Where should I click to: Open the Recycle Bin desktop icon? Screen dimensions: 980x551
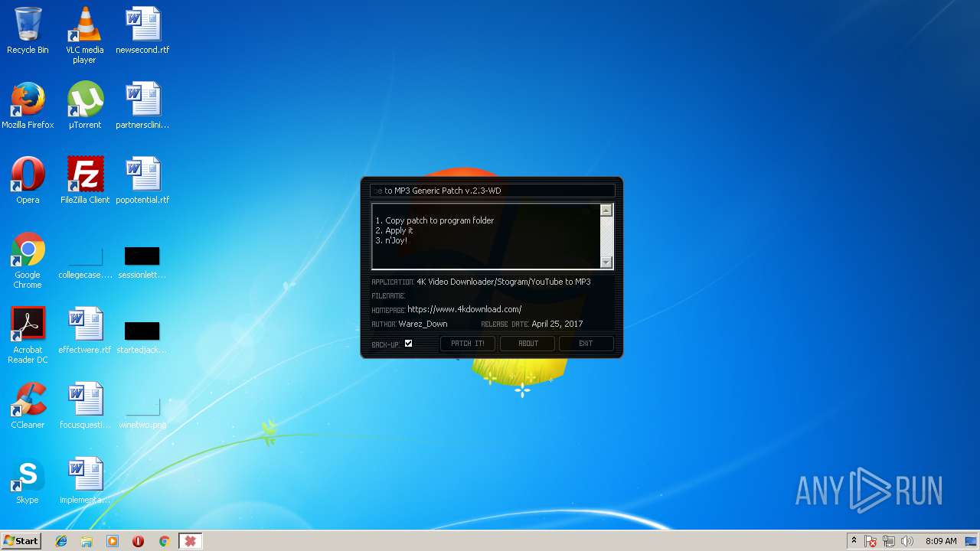coord(28,31)
